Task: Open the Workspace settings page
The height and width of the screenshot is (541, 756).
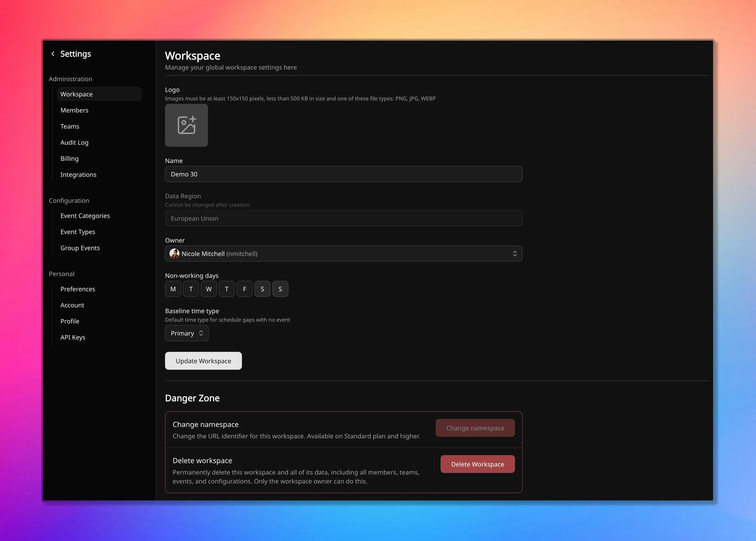Action: click(99, 94)
